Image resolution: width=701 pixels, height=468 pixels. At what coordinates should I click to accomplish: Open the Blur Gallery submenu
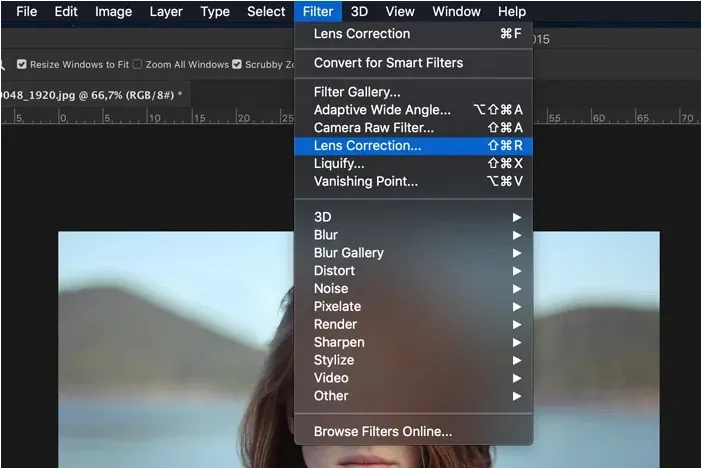(348, 253)
